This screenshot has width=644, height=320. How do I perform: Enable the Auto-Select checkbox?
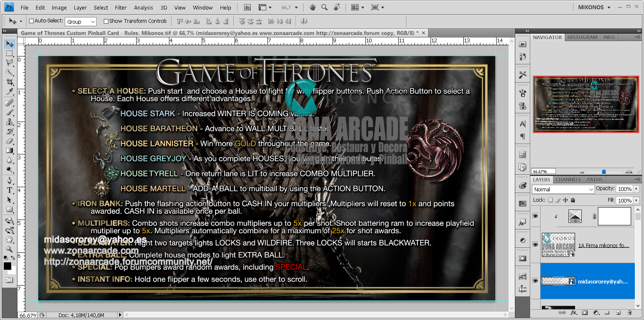(31, 21)
